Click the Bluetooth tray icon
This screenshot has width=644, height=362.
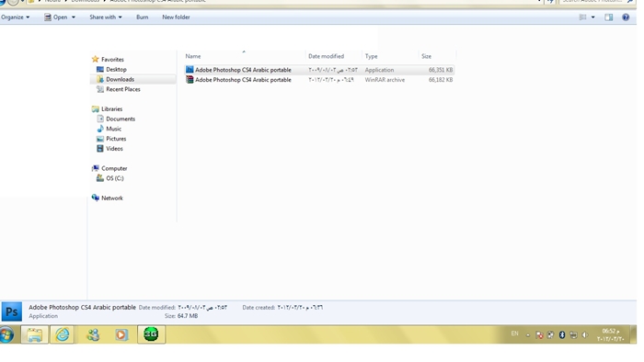tap(562, 335)
